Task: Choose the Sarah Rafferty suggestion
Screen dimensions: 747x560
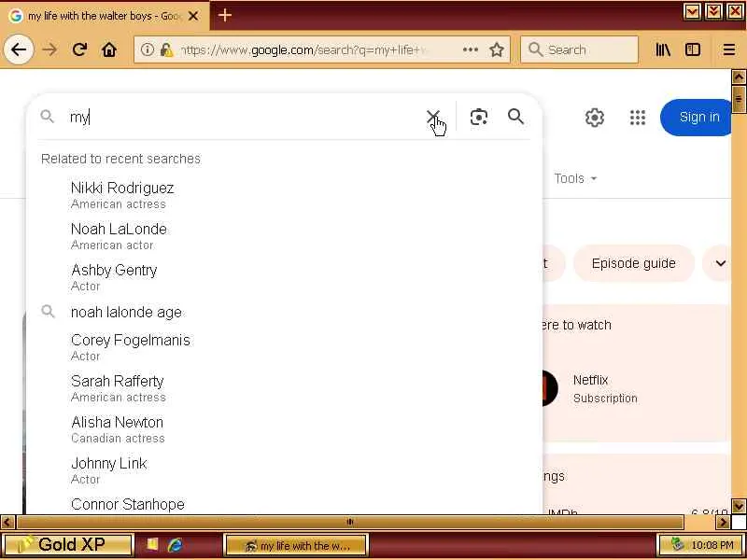Action: 284,388
